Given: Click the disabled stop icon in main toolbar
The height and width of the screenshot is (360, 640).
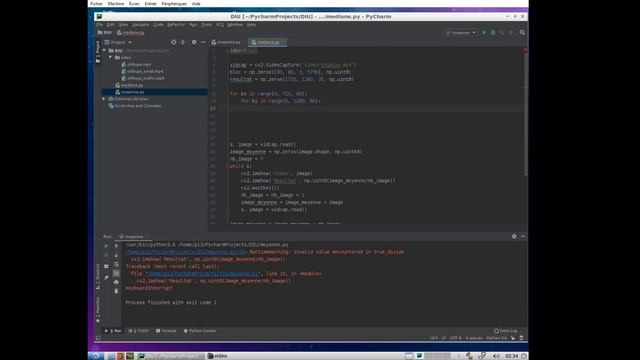Looking at the screenshot, I should (x=511, y=33).
